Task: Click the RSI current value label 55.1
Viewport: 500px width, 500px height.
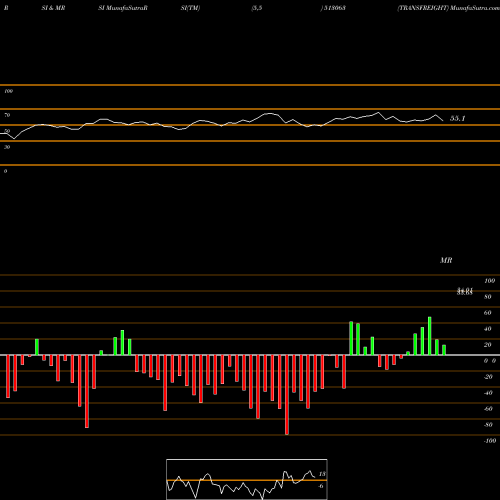Action: 457,118
